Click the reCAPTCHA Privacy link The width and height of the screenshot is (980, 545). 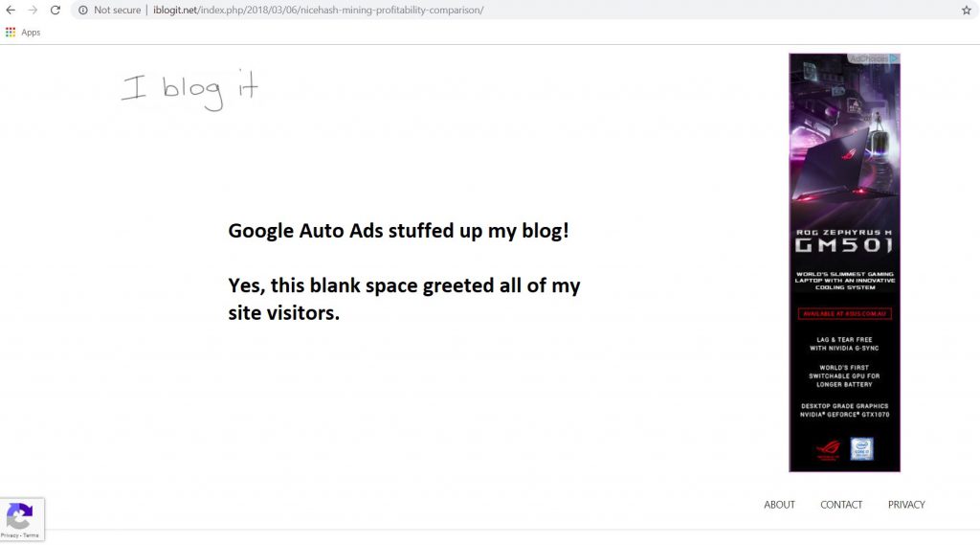click(x=9, y=535)
